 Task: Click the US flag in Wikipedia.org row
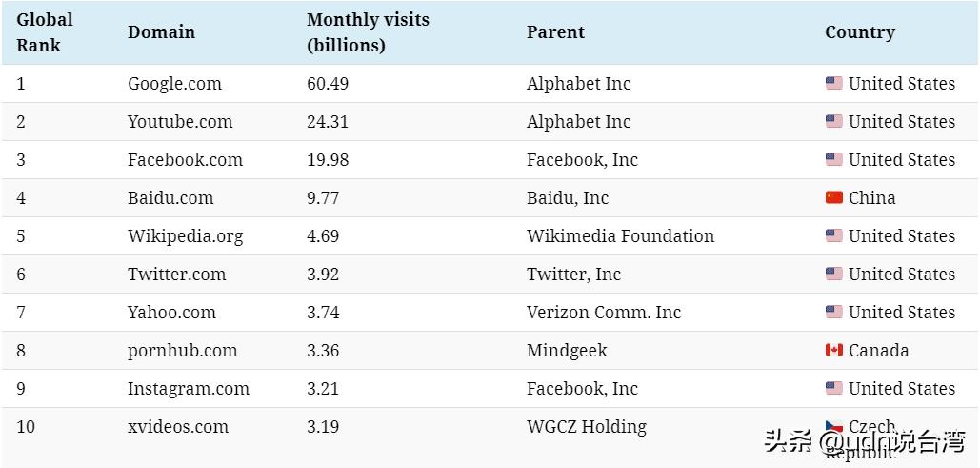pos(833,235)
